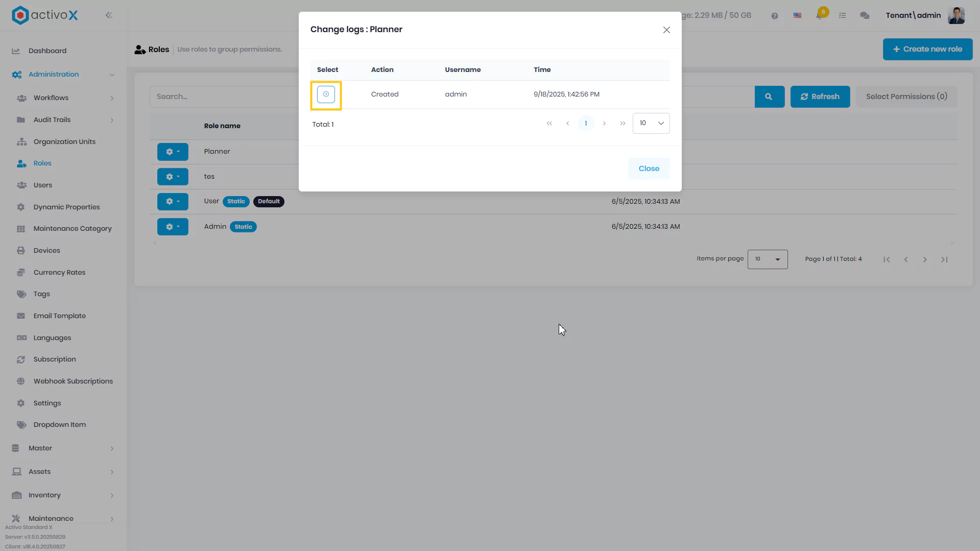Screen dimensions: 980x551
Task: Click the activoX logo
Action: (x=45, y=15)
